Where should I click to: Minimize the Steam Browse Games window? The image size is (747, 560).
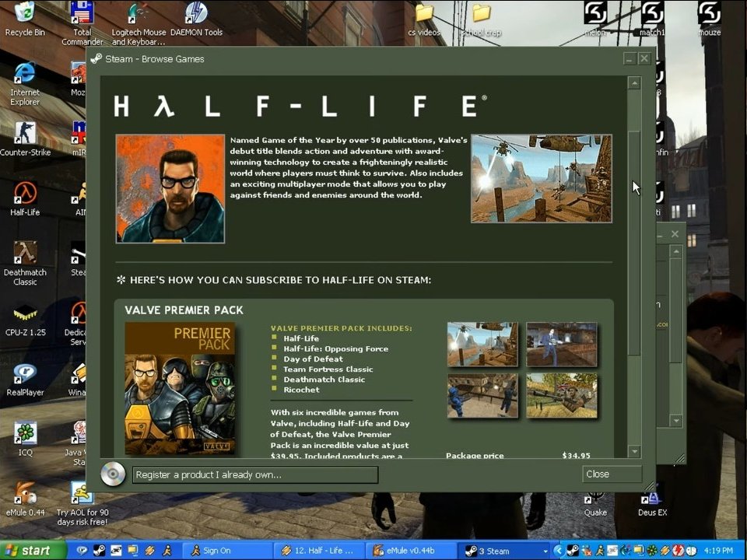click(630, 59)
